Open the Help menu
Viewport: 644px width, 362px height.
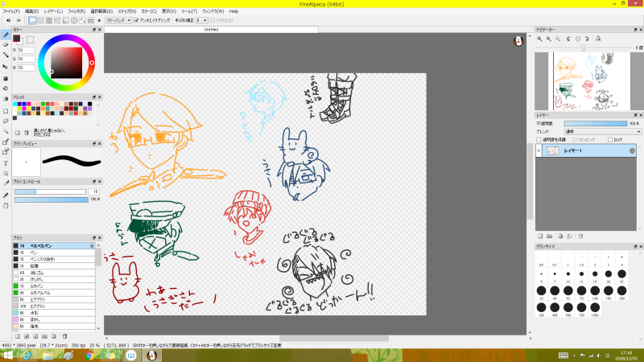coord(233,11)
